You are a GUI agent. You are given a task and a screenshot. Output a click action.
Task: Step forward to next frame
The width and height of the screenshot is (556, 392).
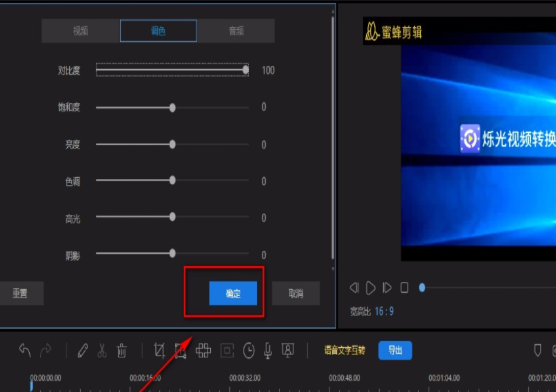(x=387, y=288)
